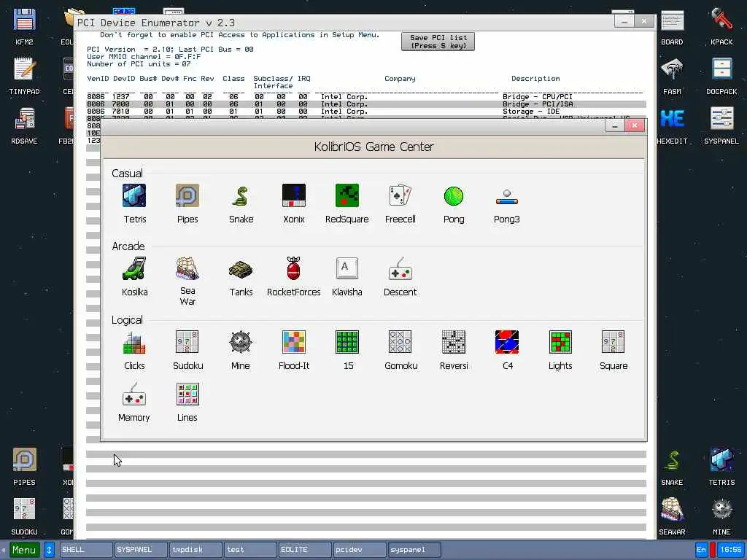Open TETRIS desktop icon
This screenshot has height=560, width=747.
[721, 467]
